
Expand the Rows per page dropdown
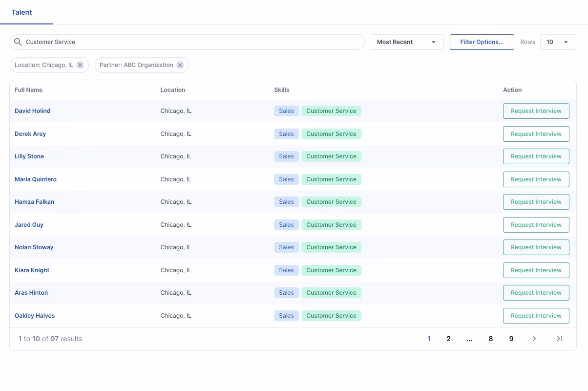pyautogui.click(x=558, y=42)
